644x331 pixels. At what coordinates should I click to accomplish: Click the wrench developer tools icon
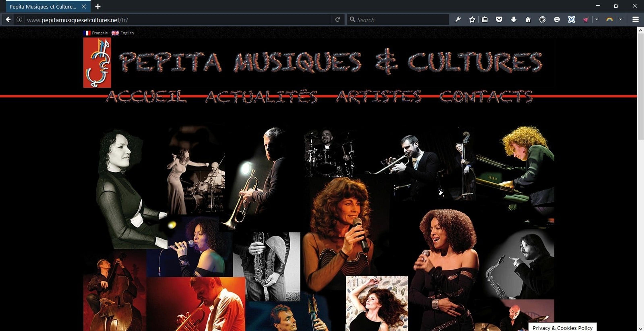[458, 19]
